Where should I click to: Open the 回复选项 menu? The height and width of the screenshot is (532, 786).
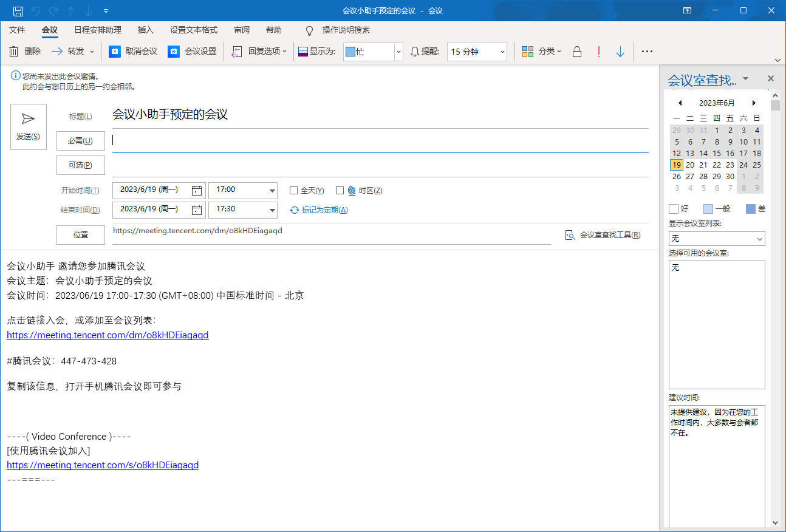pos(259,52)
